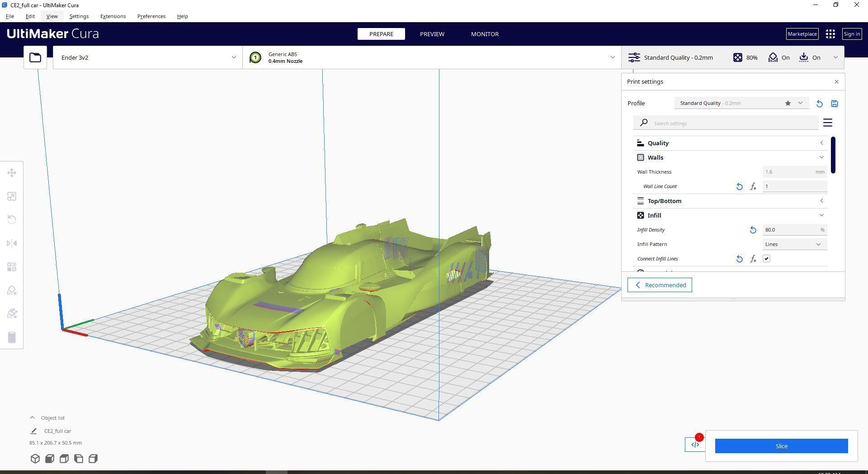Switch to MONITOR stage tab
Image resolution: width=868 pixels, height=474 pixels.
(485, 34)
